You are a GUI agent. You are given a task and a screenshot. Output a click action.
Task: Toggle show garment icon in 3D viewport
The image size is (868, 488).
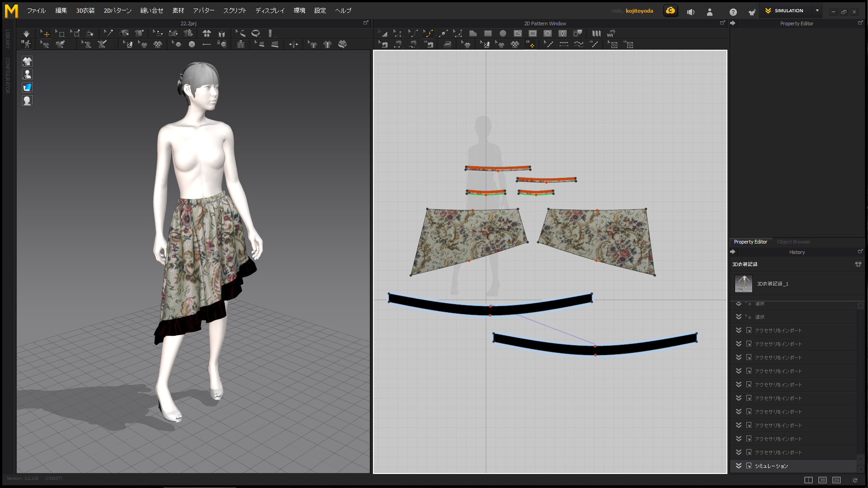(27, 61)
